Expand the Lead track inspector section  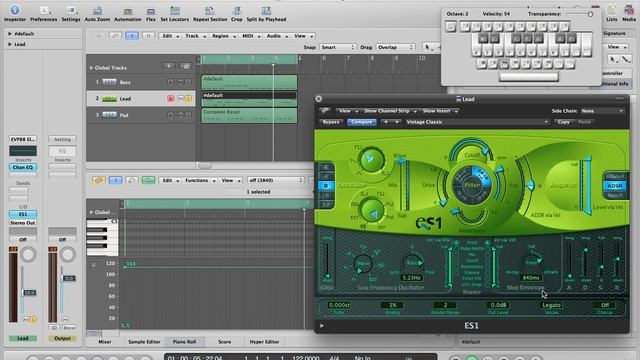pos(10,44)
